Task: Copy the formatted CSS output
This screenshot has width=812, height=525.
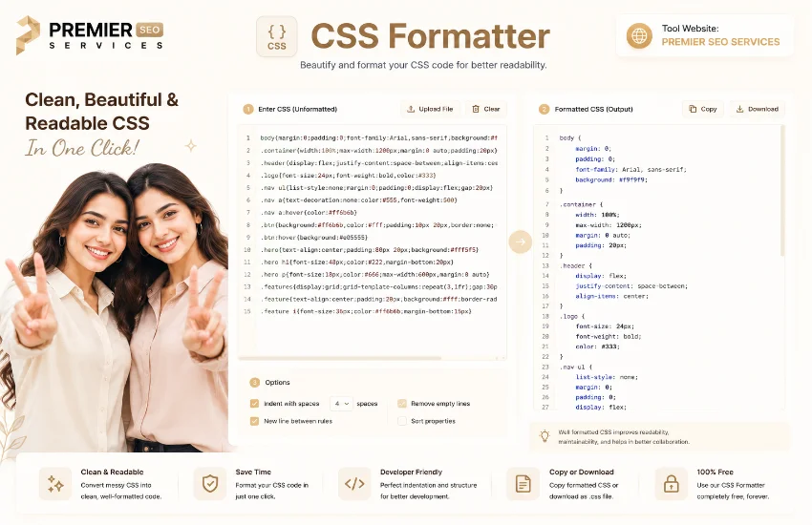Action: [x=703, y=109]
